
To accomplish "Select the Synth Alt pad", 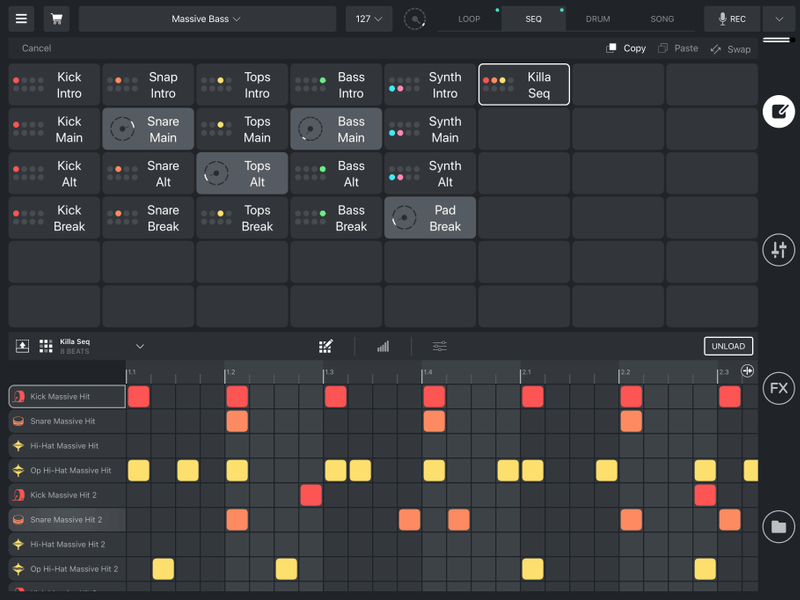I will click(430, 173).
